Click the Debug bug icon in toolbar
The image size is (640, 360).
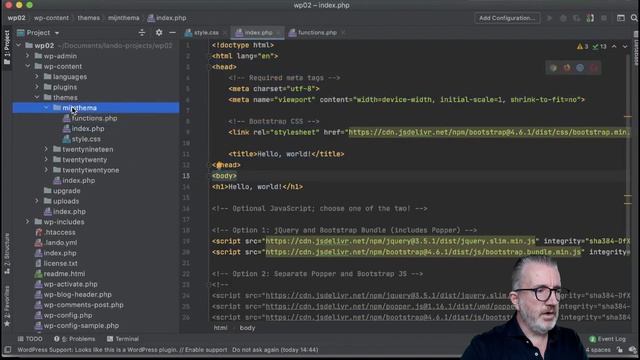563,18
